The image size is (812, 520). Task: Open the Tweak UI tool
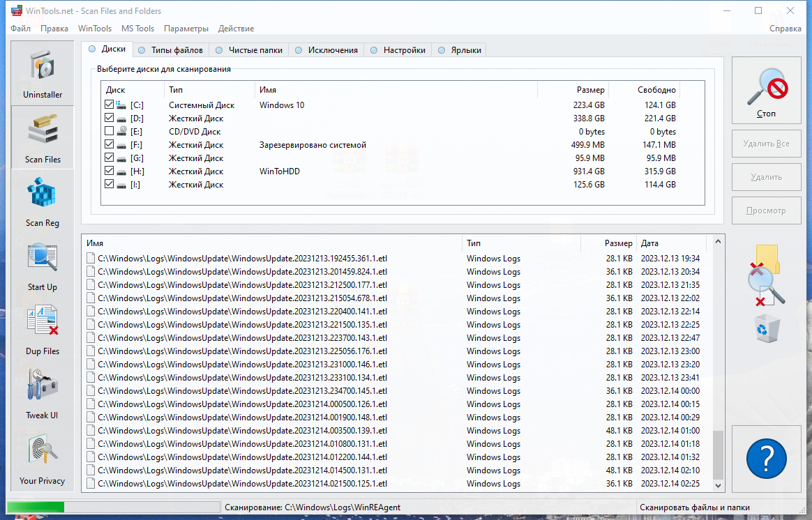click(x=43, y=395)
